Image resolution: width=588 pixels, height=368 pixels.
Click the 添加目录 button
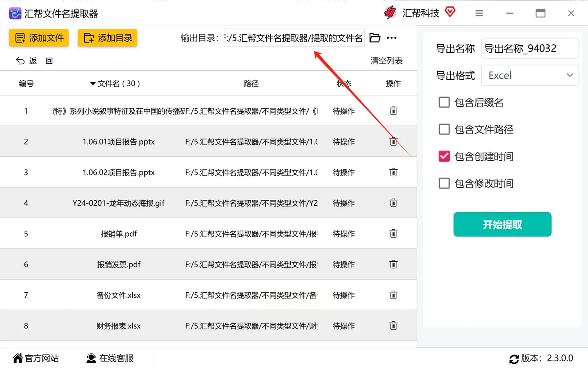pos(107,38)
